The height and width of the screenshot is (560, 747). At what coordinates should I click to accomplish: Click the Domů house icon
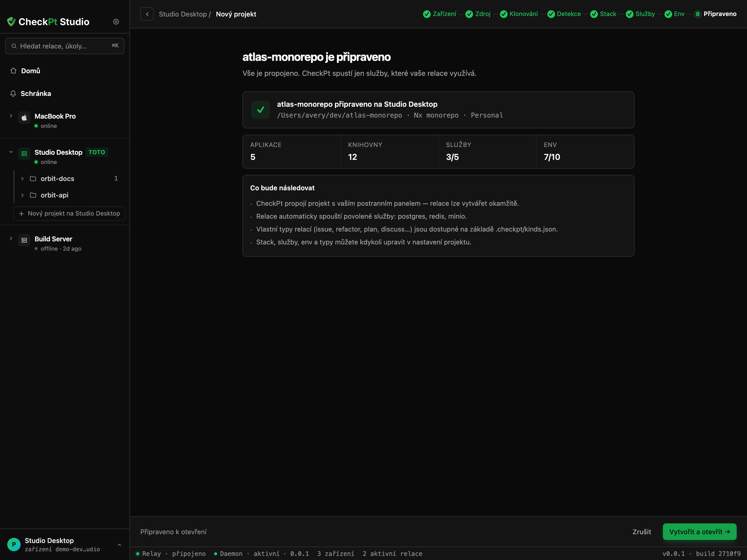13,71
